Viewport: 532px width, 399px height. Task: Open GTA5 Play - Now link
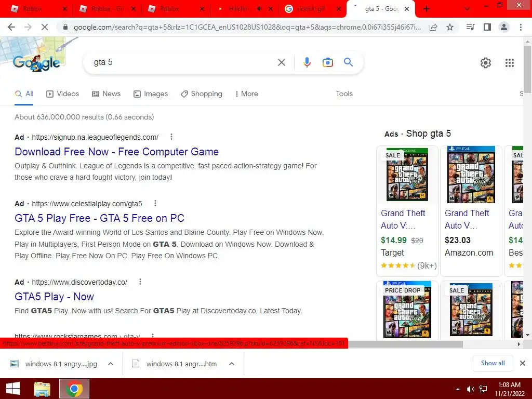pyautogui.click(x=54, y=297)
